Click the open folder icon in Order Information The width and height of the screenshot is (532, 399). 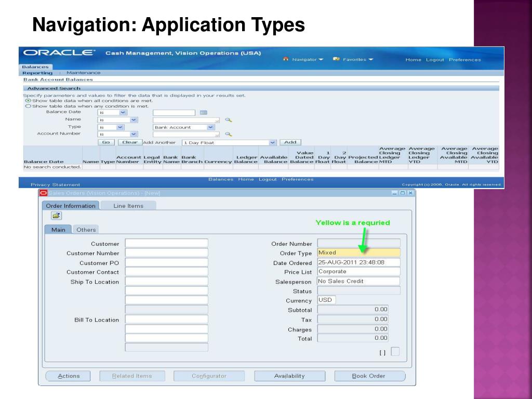point(56,216)
